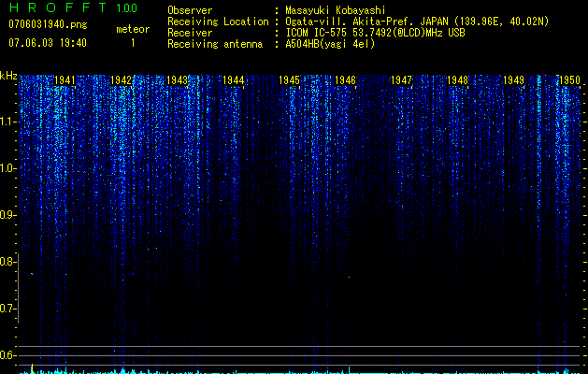Click the 1.1 frequency axis label
This screenshot has width=588, height=374.
pyautogui.click(x=8, y=122)
